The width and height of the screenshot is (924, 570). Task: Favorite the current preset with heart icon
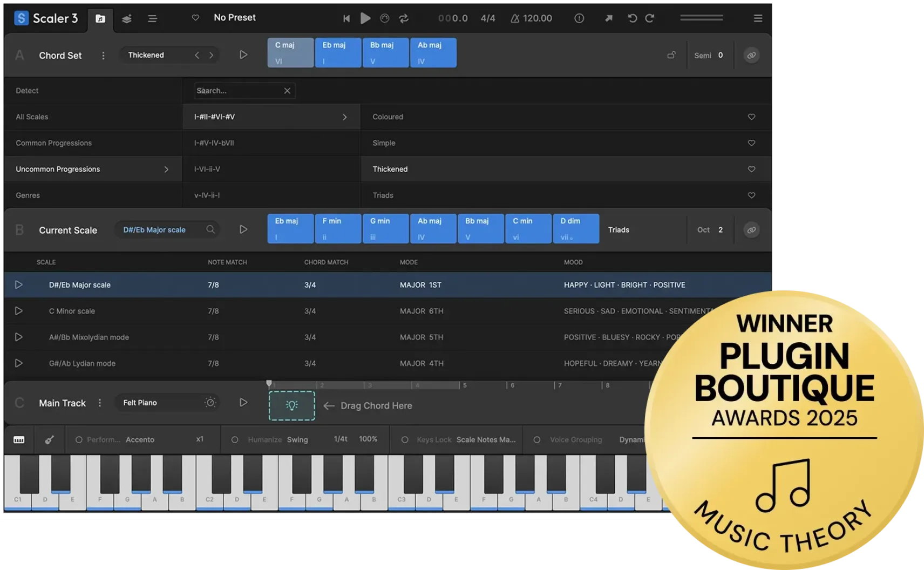pos(195,18)
